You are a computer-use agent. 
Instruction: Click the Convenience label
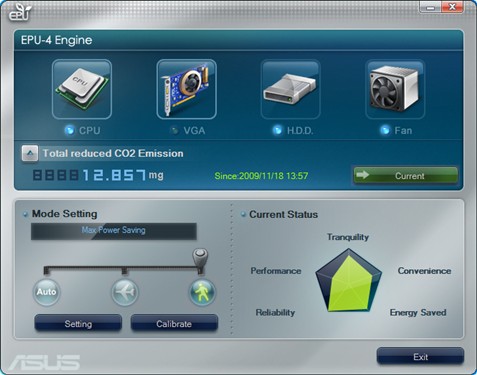click(424, 271)
